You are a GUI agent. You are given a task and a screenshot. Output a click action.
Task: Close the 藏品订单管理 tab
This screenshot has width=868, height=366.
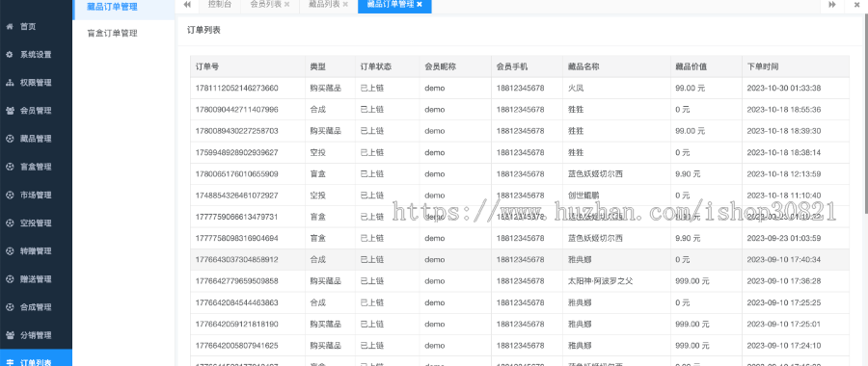pos(420,5)
